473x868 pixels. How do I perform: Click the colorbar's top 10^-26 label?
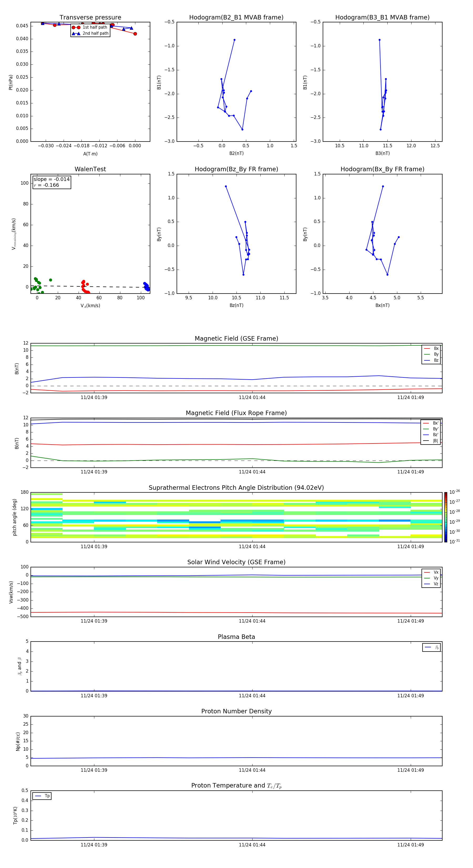coord(455,492)
